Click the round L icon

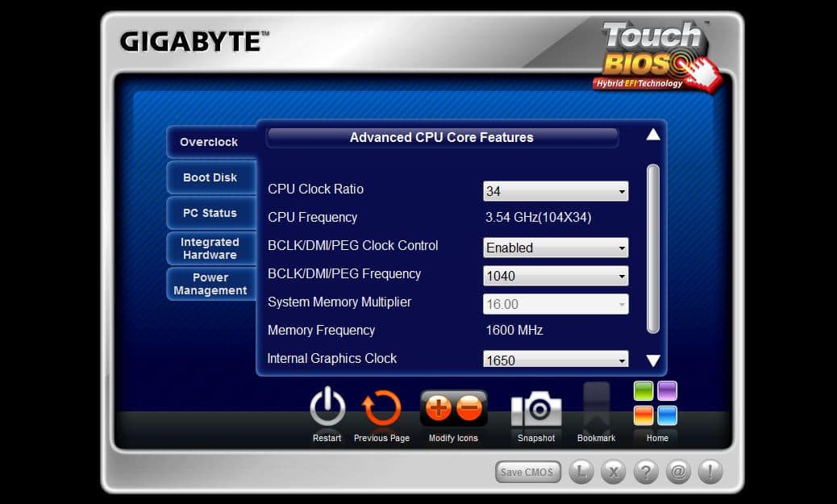(x=581, y=472)
